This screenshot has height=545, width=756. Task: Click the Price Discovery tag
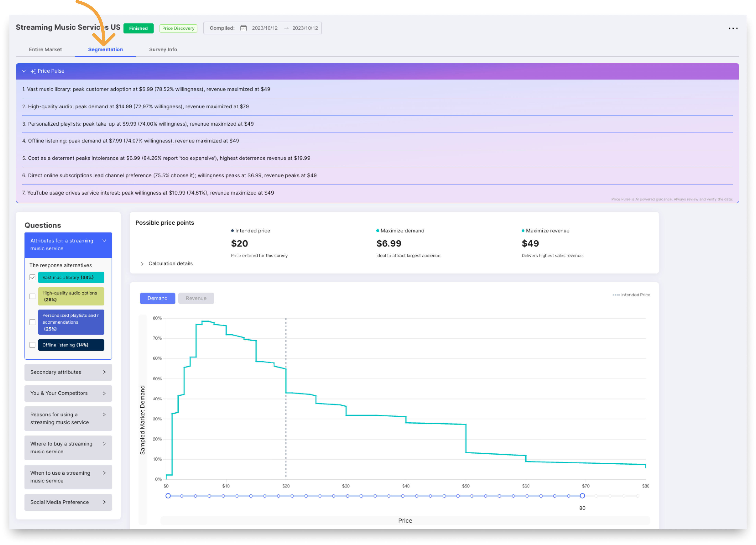(x=178, y=28)
